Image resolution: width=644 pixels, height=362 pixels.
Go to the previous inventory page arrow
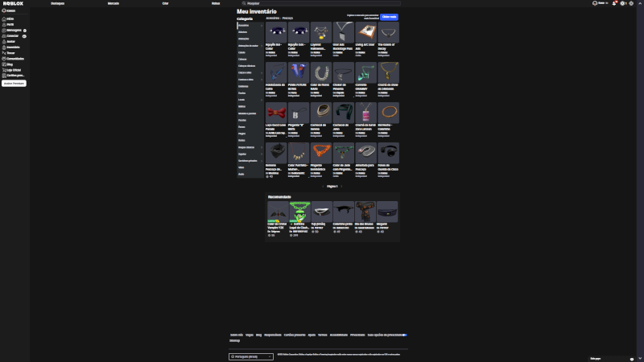(x=324, y=187)
